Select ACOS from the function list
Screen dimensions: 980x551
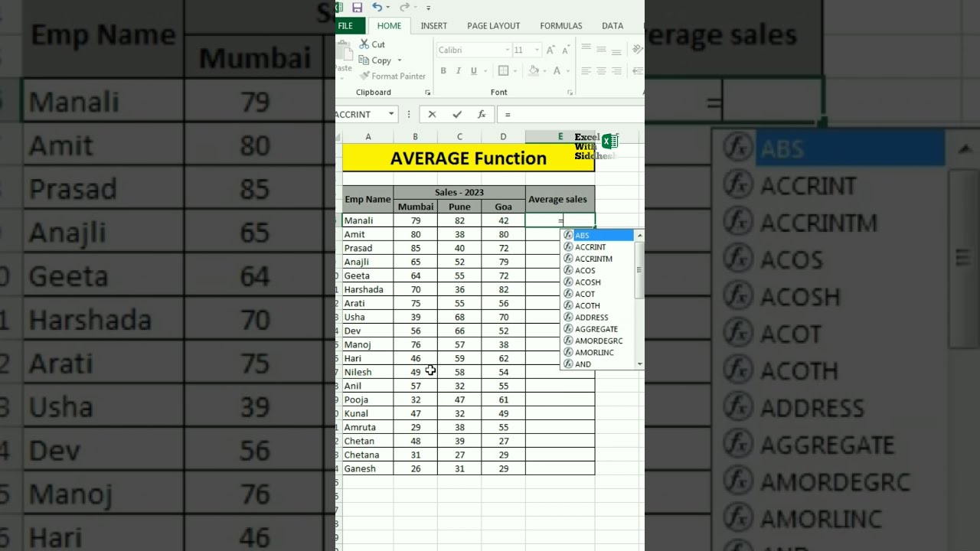point(598,270)
